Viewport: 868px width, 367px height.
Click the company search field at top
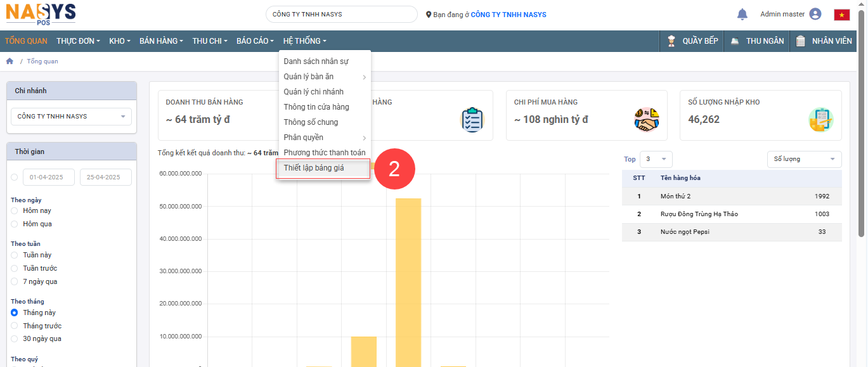coord(341,14)
